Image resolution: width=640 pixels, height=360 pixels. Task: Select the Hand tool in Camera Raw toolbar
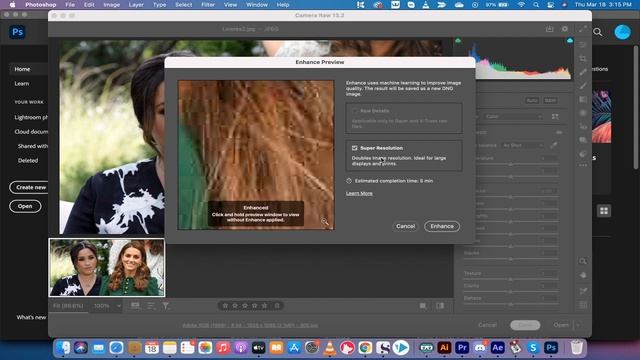click(583, 275)
